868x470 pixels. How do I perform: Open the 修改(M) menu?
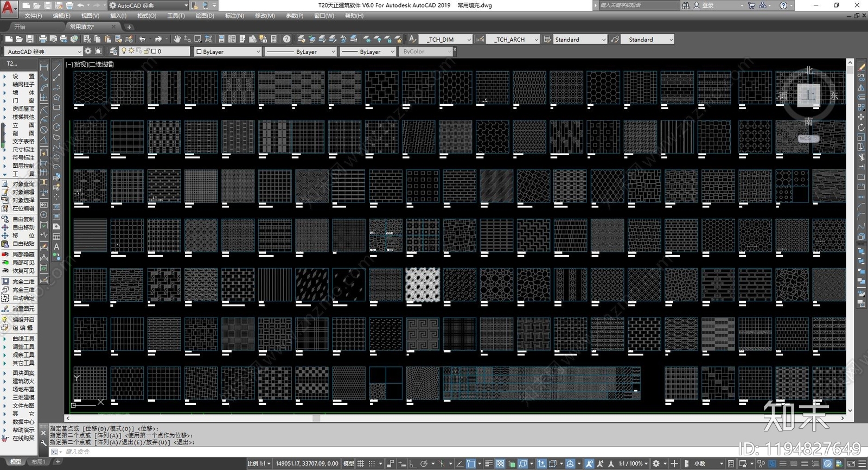pos(264,16)
